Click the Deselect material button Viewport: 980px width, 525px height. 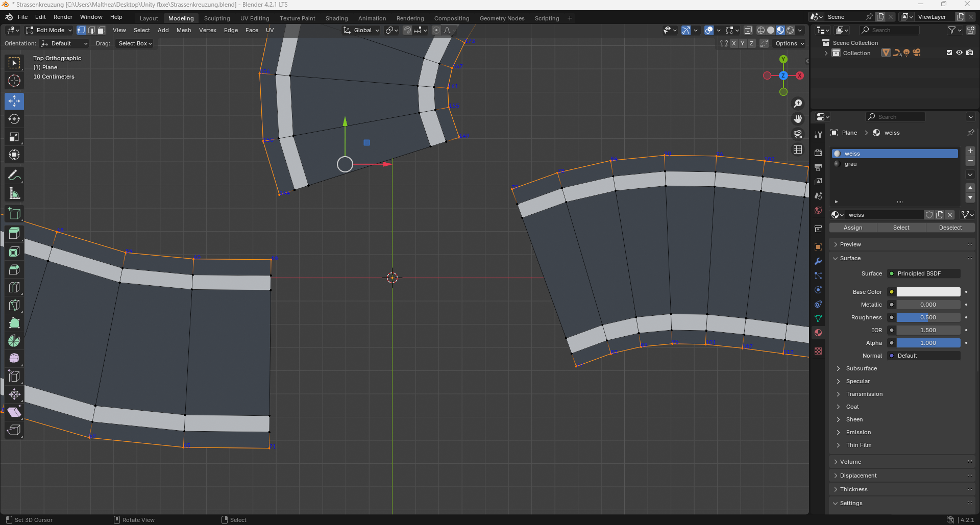(950, 228)
